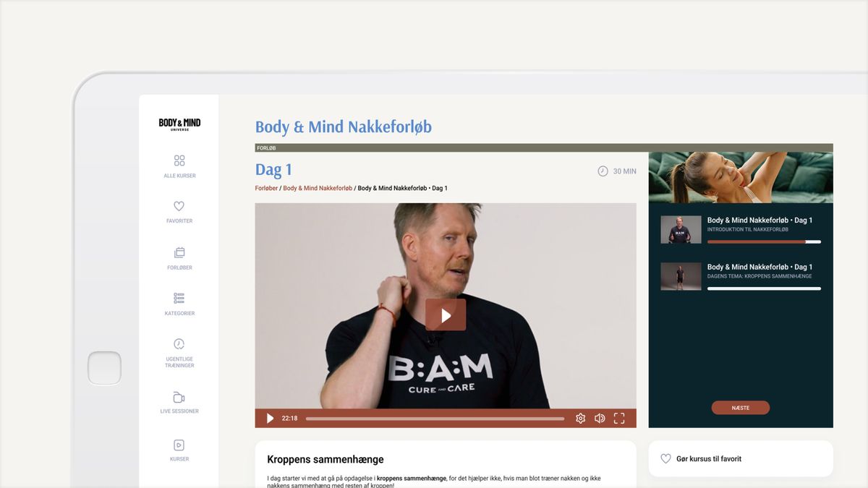Open the Forløber breadcrumb link
The width and height of the screenshot is (868, 488).
click(x=265, y=187)
